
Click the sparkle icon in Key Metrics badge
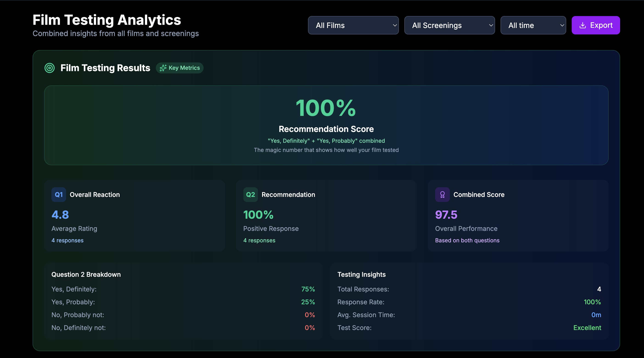coord(163,68)
